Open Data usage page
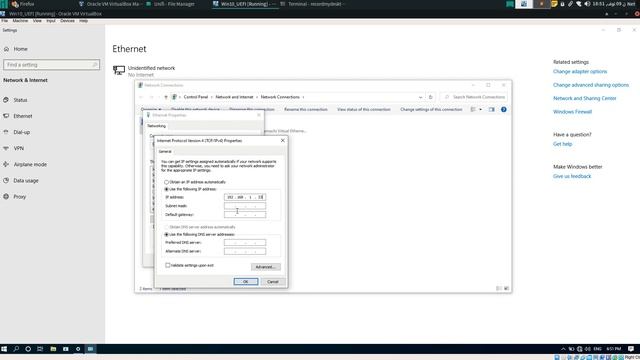The image size is (640, 360). pos(26,180)
